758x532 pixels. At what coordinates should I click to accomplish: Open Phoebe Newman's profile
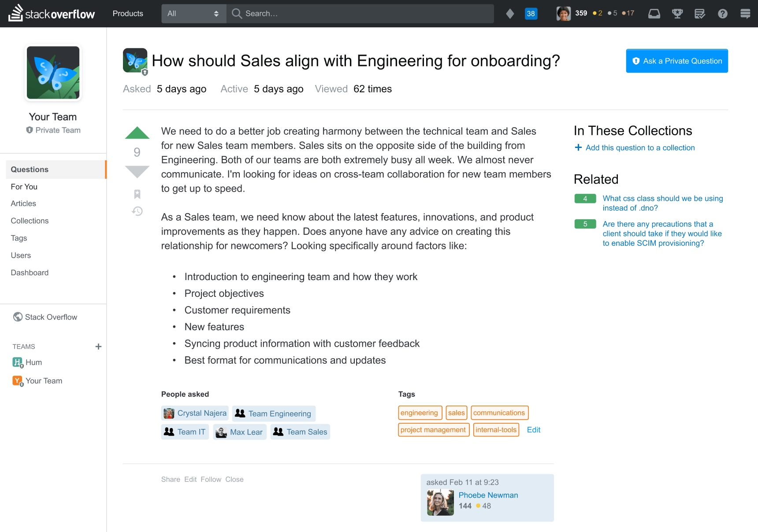488,495
